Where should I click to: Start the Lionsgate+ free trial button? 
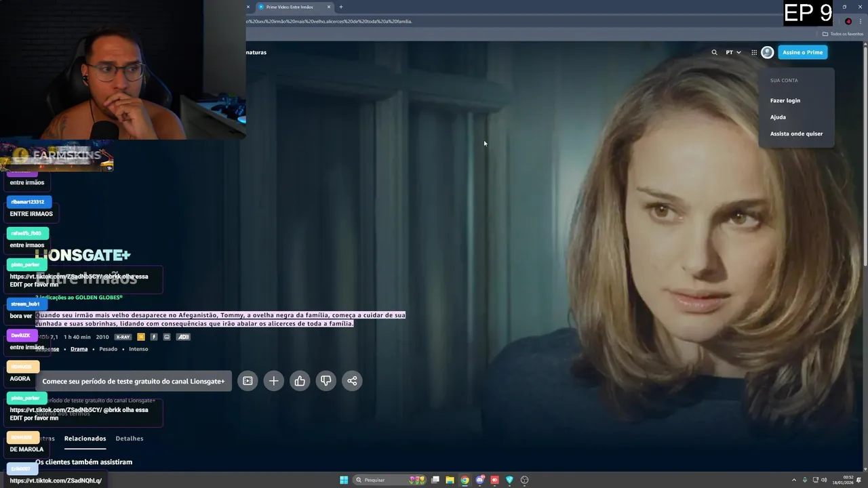(134, 381)
